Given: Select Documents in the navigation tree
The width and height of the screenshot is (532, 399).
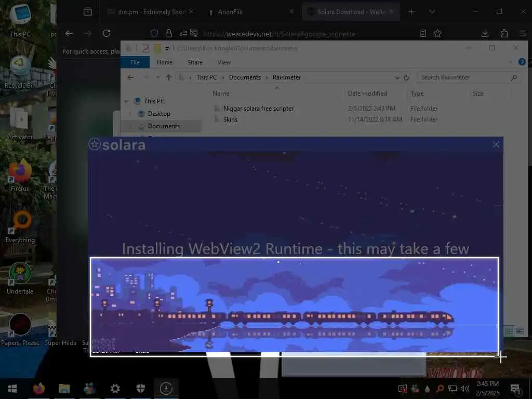Looking at the screenshot, I should [x=164, y=126].
